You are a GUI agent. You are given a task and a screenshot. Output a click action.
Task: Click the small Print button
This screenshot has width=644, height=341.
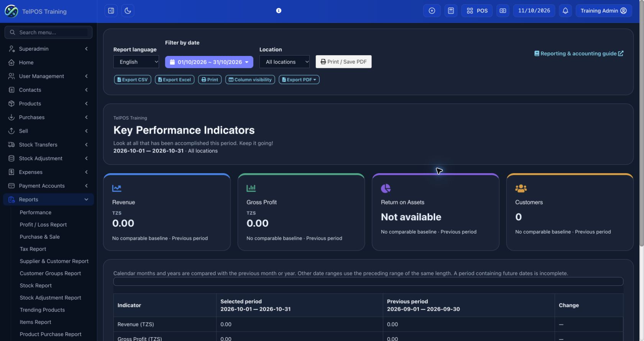(210, 80)
